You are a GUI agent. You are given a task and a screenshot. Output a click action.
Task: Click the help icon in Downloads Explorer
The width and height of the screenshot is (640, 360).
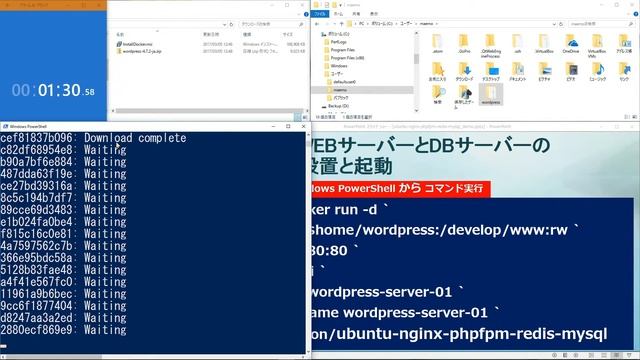coord(306,14)
